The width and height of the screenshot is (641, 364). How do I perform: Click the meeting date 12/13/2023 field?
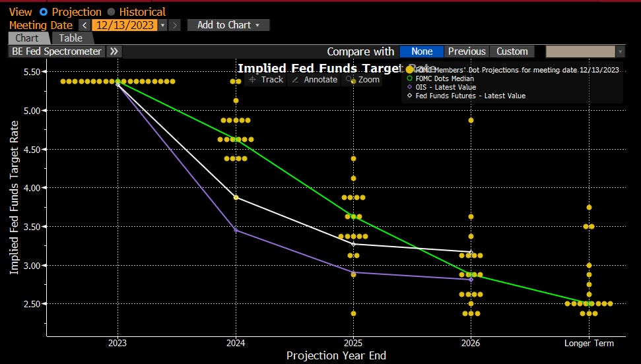[x=124, y=25]
